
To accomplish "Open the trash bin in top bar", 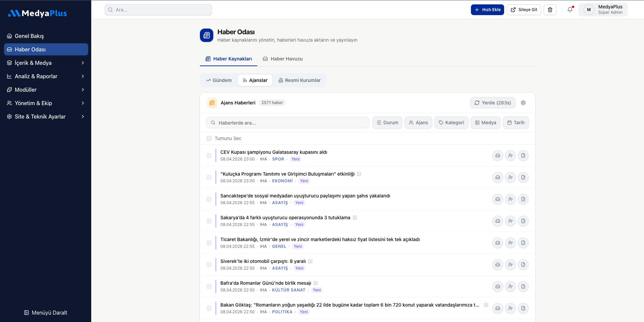I will click(550, 10).
